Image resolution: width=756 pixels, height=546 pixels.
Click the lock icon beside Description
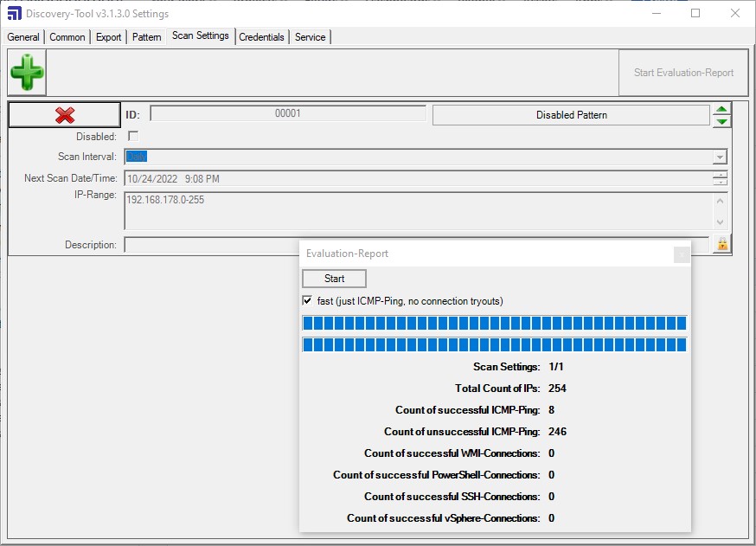(722, 244)
